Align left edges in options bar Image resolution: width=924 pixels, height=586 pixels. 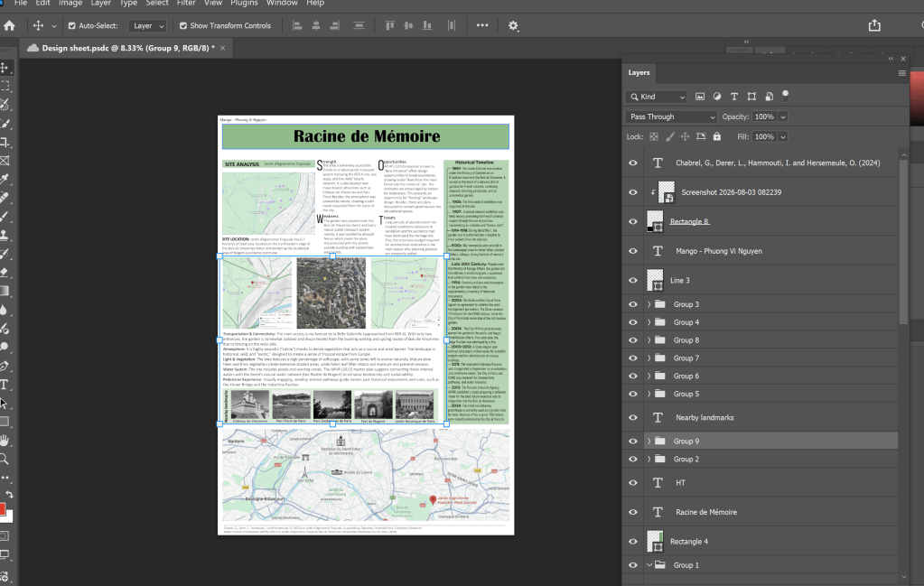point(297,26)
